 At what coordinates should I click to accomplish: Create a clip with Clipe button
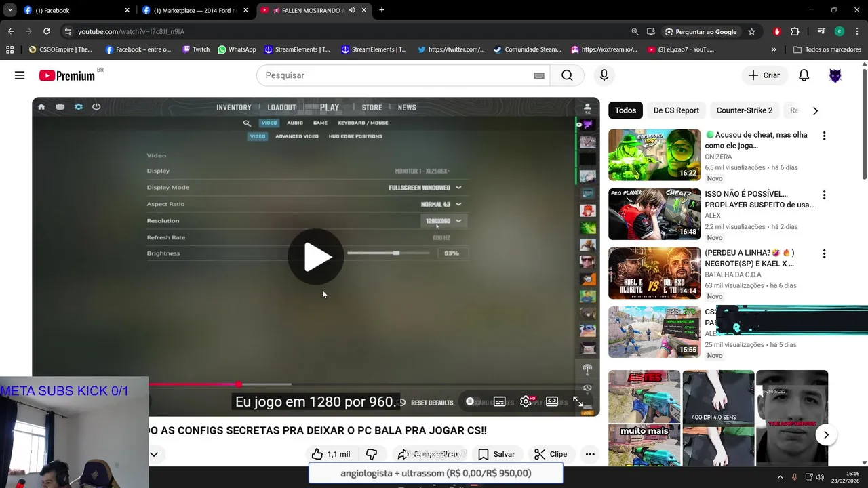click(551, 454)
